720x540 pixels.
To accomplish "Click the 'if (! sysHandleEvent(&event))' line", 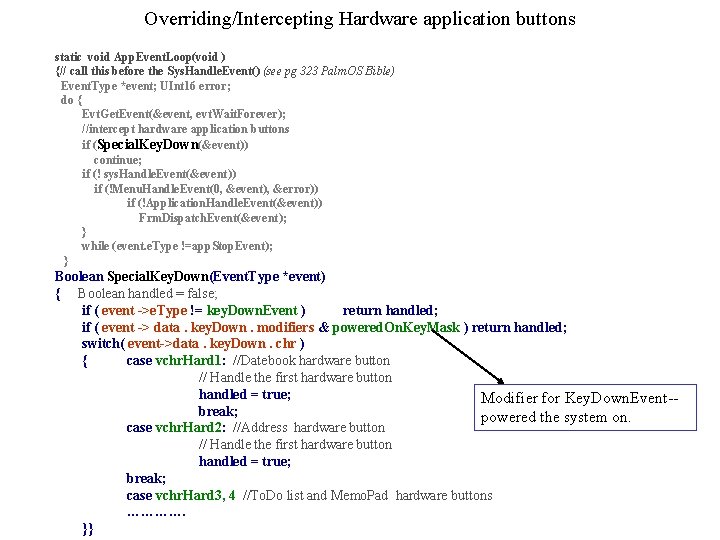I will pos(159,174).
